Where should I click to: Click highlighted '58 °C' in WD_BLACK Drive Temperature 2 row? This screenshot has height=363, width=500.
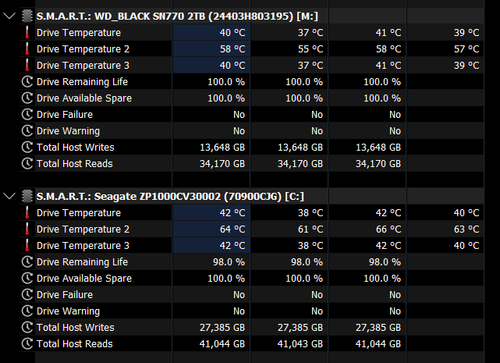[232, 49]
